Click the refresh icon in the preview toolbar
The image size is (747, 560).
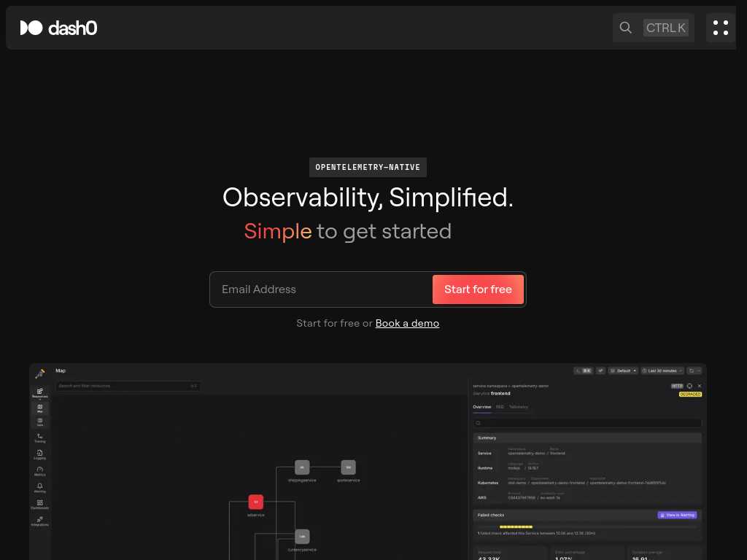pos(694,370)
